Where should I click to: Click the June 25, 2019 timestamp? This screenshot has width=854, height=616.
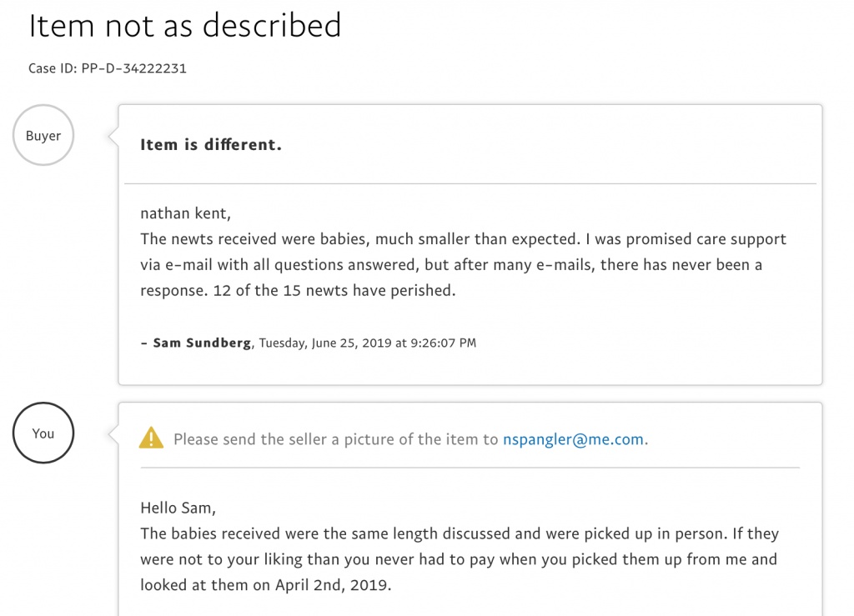pyautogui.click(x=368, y=343)
